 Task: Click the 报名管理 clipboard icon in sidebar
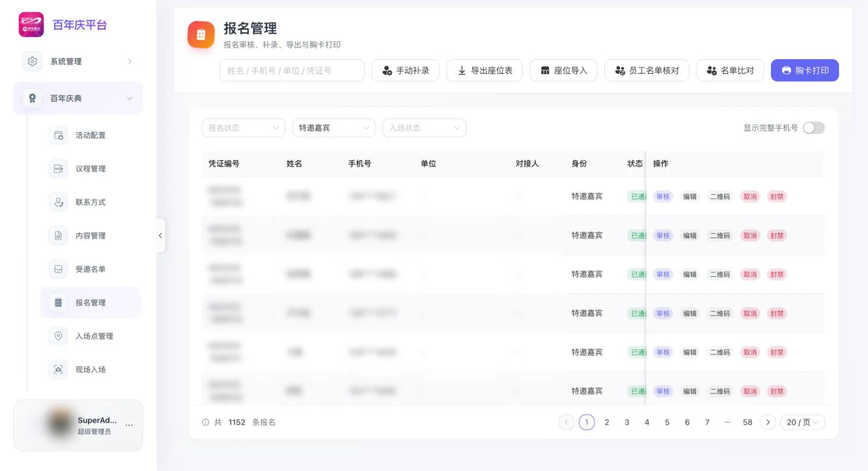58,303
